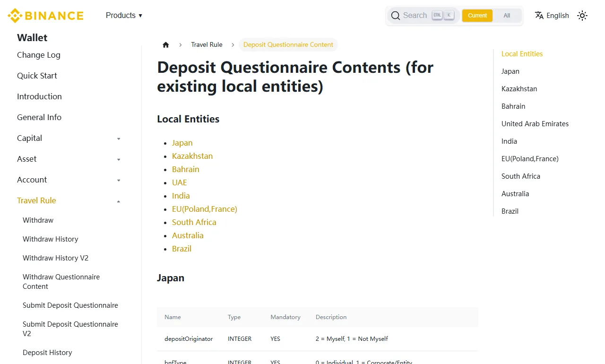The width and height of the screenshot is (605, 364).
Task: Click the Wallet sidebar heading
Action: [x=32, y=38]
